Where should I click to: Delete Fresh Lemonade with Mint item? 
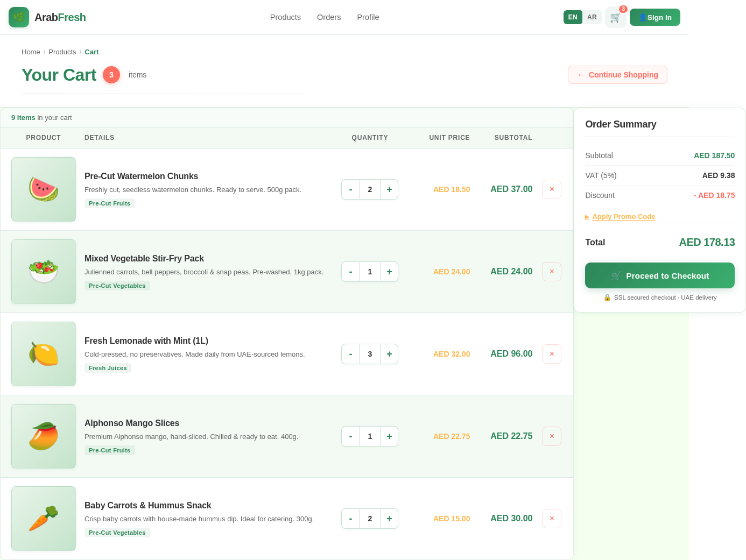(x=552, y=354)
